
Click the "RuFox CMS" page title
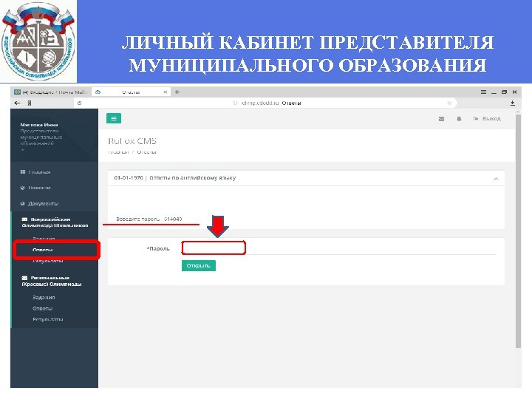132,141
